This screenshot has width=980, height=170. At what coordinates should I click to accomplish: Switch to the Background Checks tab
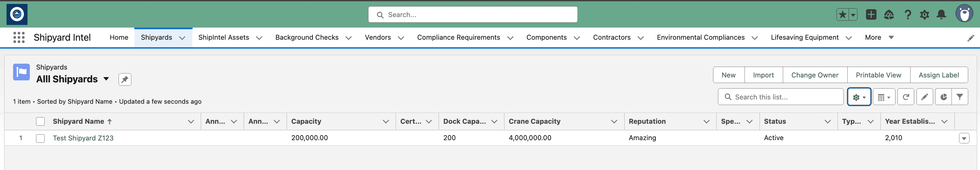click(307, 37)
